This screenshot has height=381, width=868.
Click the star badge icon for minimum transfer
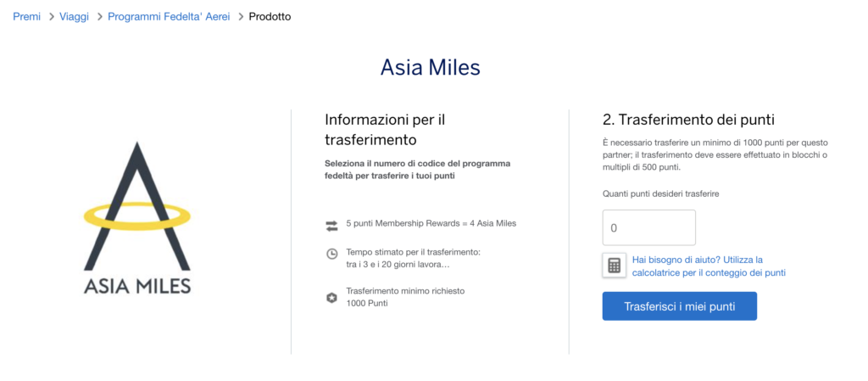tap(331, 298)
